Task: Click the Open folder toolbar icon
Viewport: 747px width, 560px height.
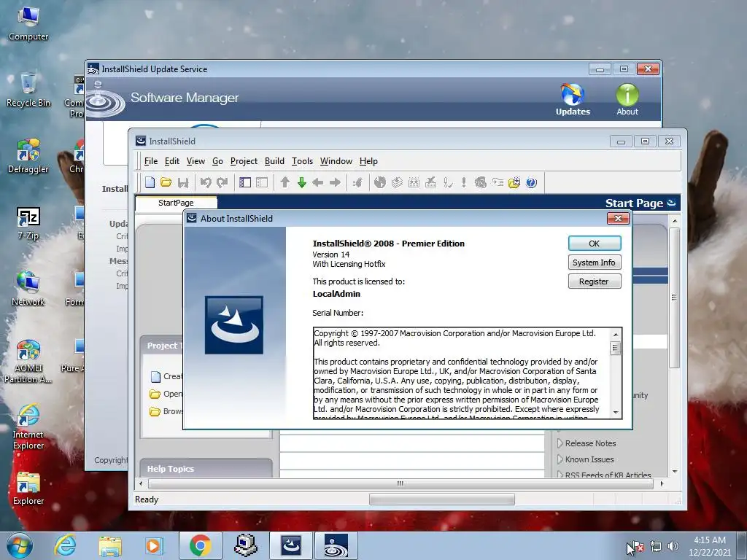Action: click(x=166, y=182)
